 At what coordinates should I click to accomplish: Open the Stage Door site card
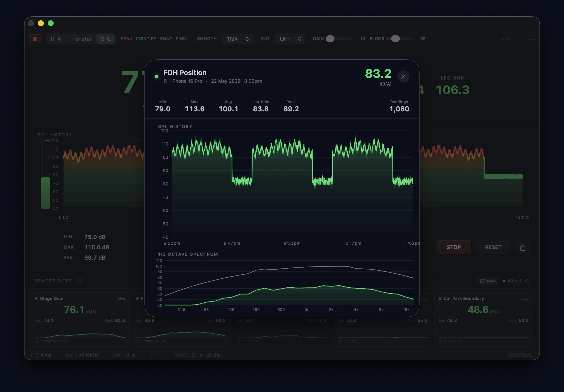click(80, 319)
